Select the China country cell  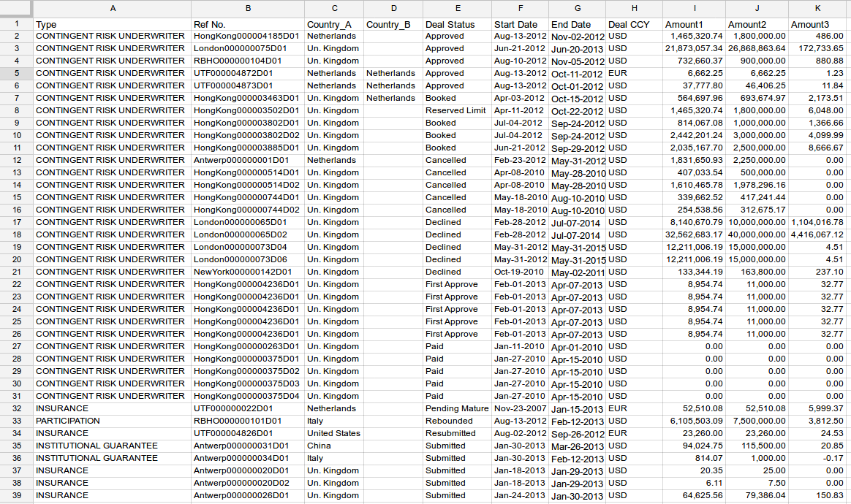[333, 446]
